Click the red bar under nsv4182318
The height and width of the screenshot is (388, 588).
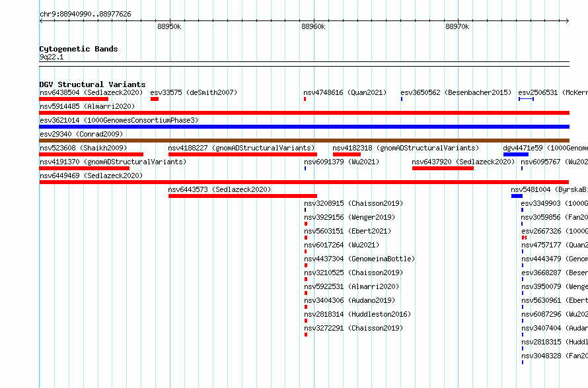347,154
